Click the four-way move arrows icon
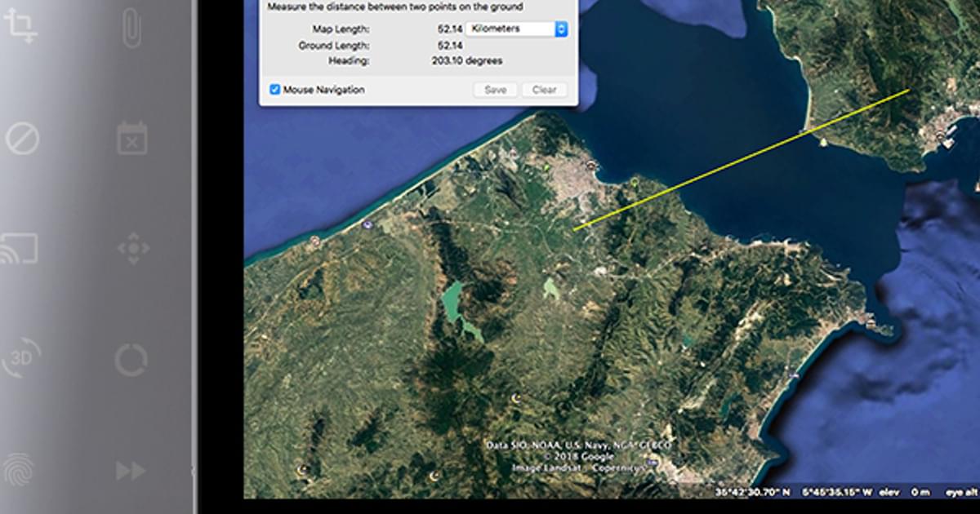 click(x=133, y=248)
